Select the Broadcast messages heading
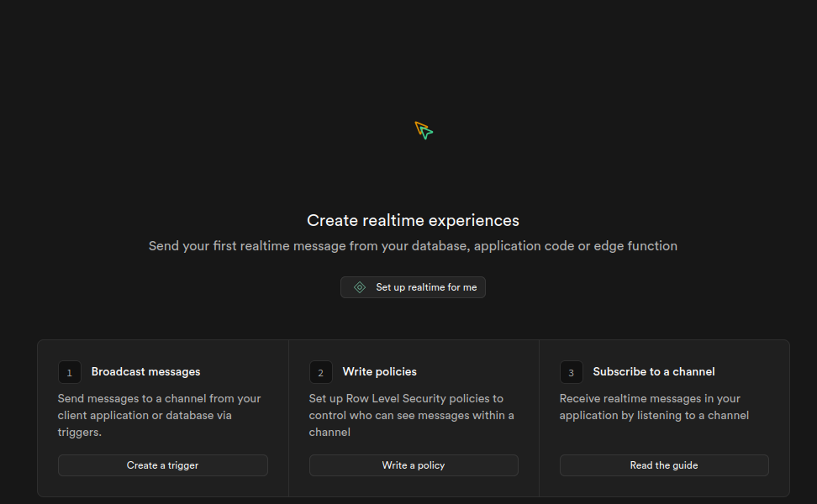 tap(145, 371)
